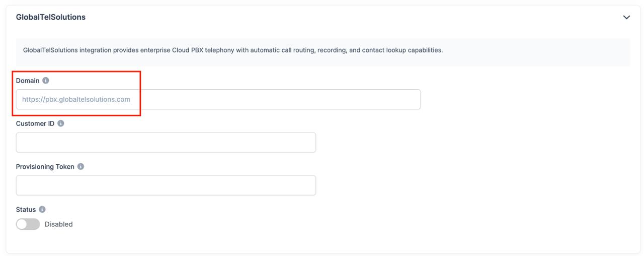Click the Domain field label
The width and height of the screenshot is (644, 256).
click(x=28, y=81)
